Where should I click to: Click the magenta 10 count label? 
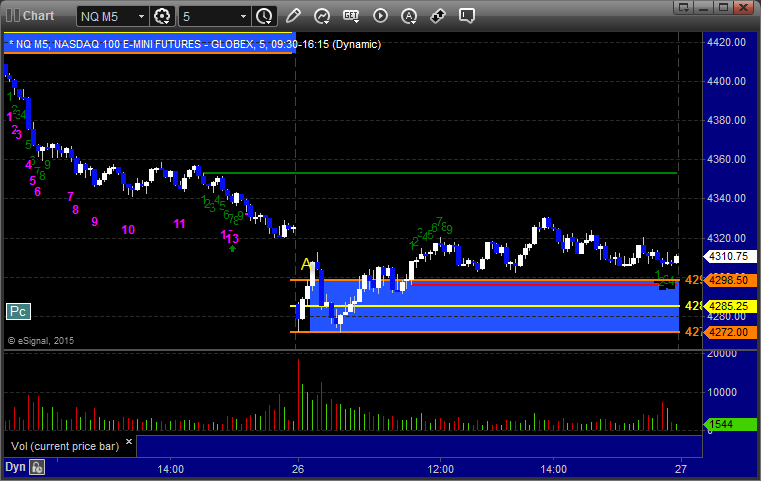click(x=128, y=230)
